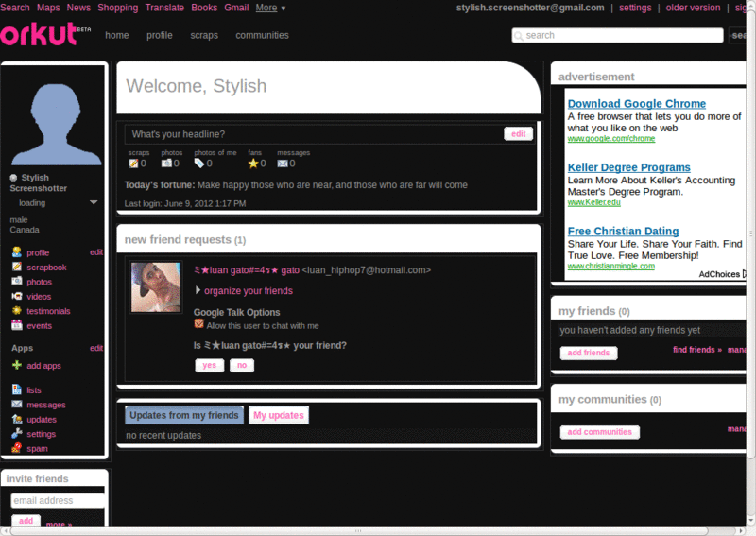Image resolution: width=756 pixels, height=536 pixels.
Task: Click the magnifier icon in search box
Action: (519, 36)
